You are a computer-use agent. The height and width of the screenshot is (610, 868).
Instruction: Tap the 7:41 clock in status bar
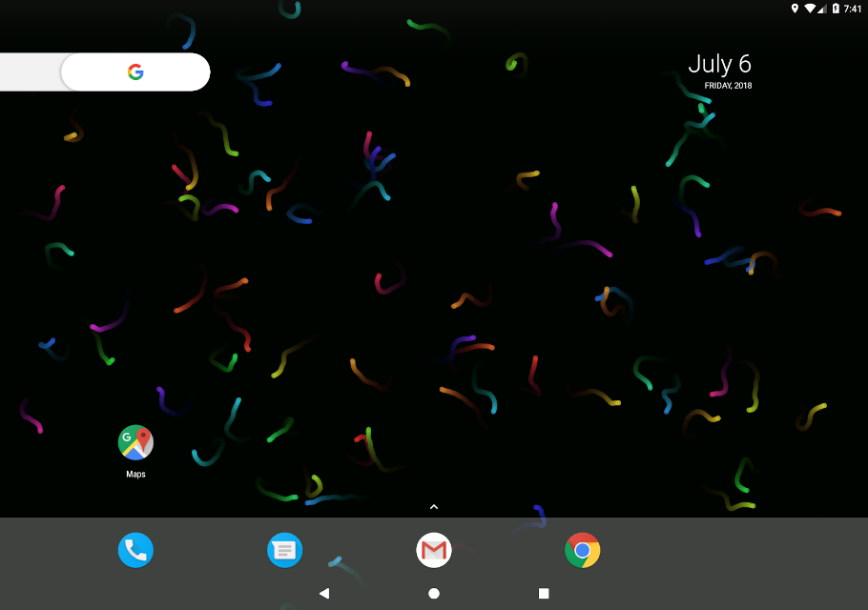[853, 9]
